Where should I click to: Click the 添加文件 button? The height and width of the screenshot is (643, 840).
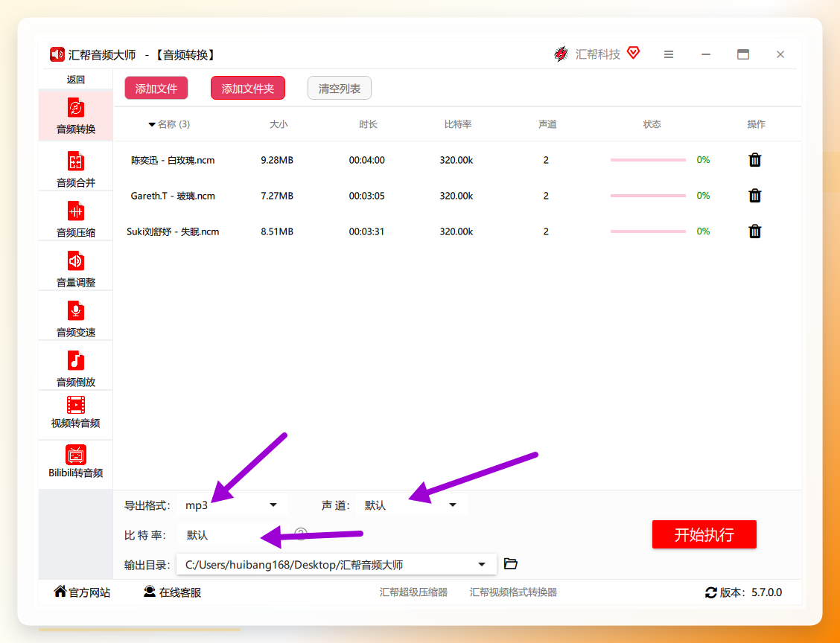[x=156, y=89]
